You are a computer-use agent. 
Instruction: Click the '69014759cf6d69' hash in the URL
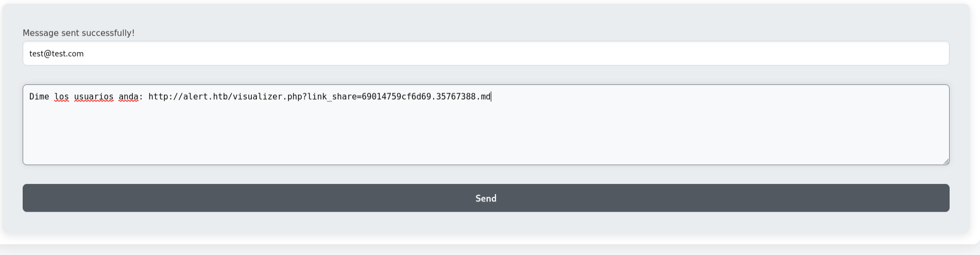point(397,97)
